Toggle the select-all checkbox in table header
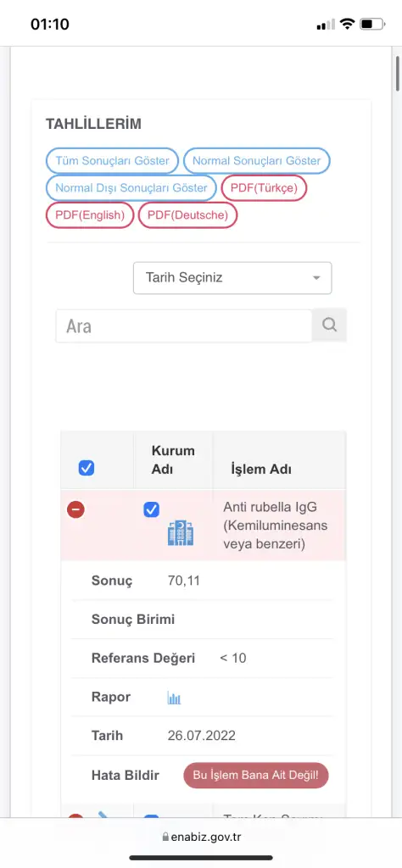The height and width of the screenshot is (868, 402). (87, 468)
